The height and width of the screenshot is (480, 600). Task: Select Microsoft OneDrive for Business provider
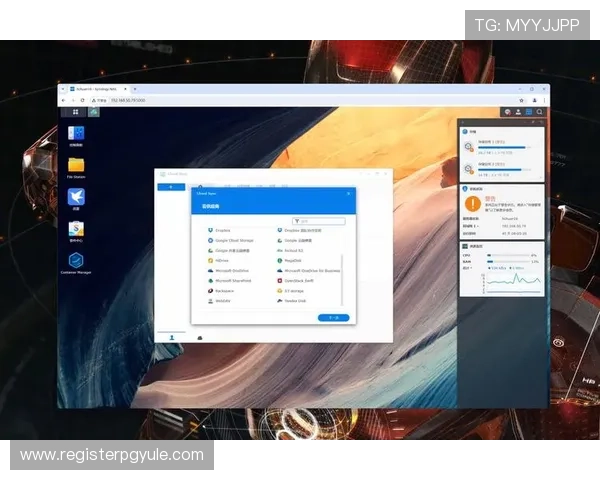click(x=308, y=271)
